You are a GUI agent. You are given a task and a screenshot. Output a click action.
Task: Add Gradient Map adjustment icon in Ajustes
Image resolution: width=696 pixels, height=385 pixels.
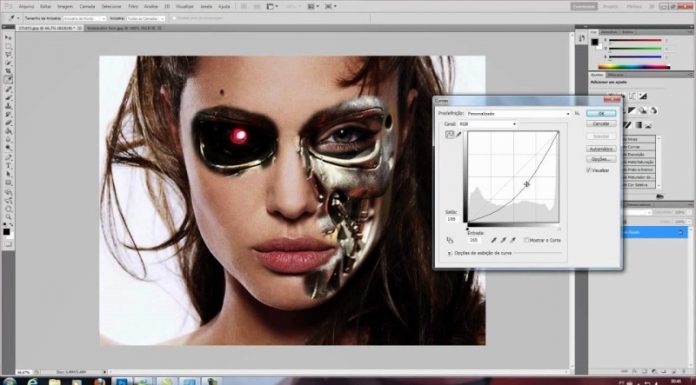click(638, 125)
